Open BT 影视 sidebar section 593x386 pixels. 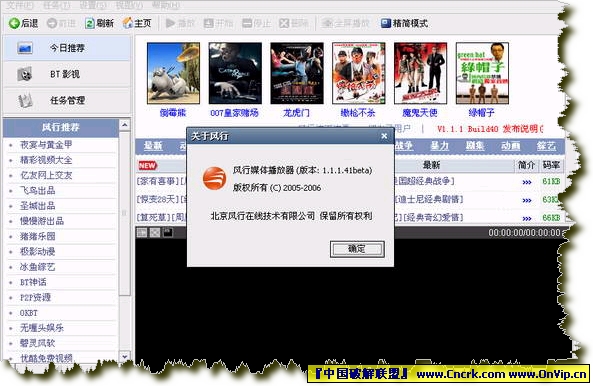pos(67,74)
